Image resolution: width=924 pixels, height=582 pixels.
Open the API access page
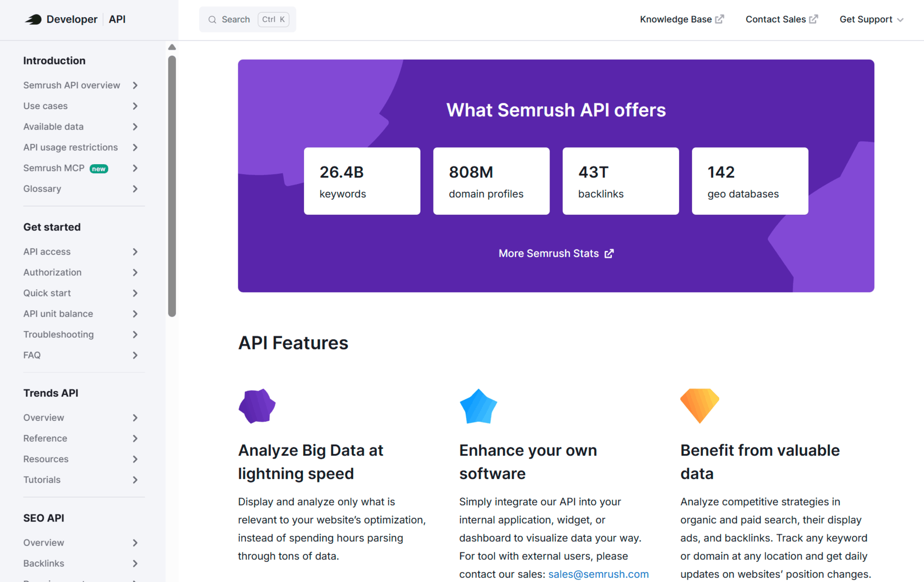(47, 252)
